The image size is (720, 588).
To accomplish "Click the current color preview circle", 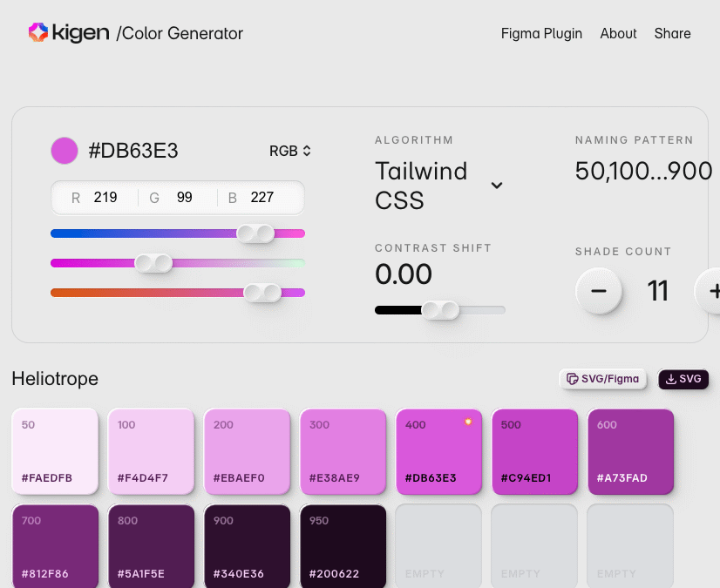I will [65, 151].
